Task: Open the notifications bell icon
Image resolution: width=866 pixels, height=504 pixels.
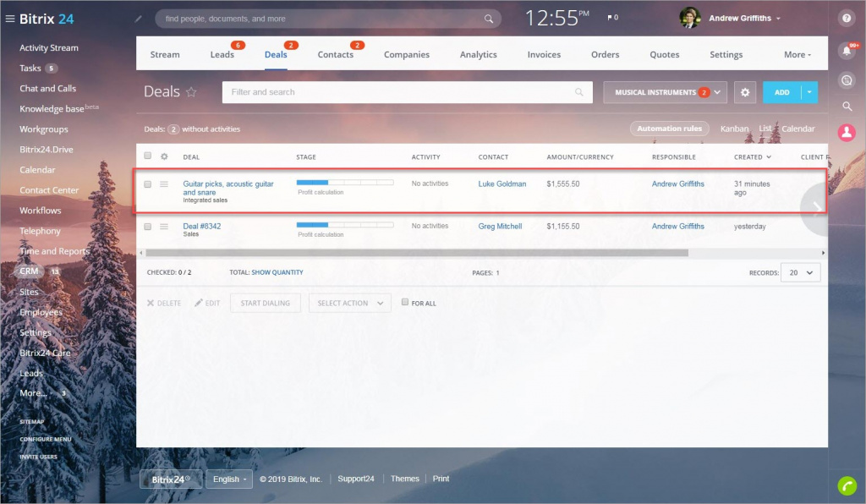Action: click(847, 52)
